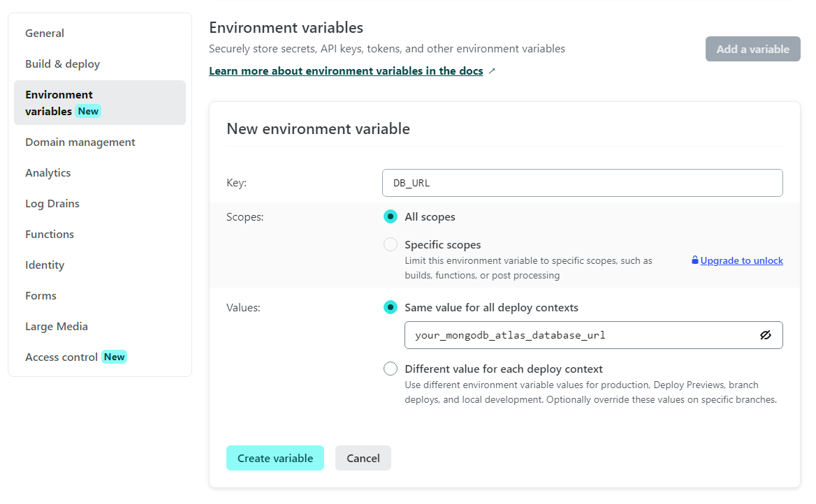Go to Log Drains settings
The width and height of the screenshot is (816, 504).
(x=52, y=203)
